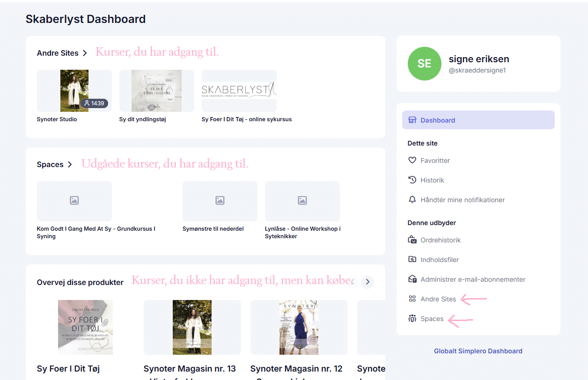Expand Spaces section heading chevron
This screenshot has height=380, width=588.
click(70, 165)
